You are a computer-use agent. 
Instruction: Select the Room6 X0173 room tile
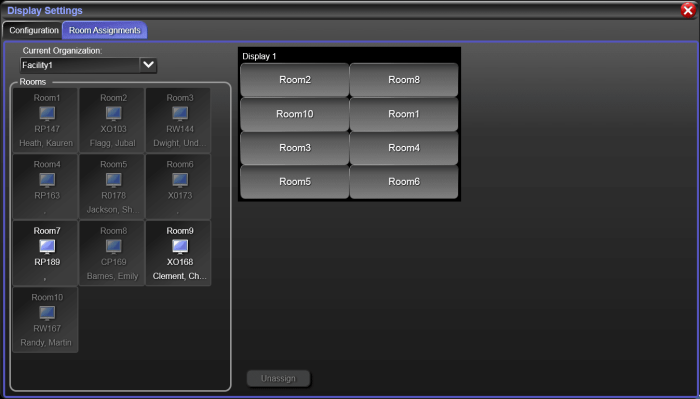pyautogui.click(x=179, y=187)
